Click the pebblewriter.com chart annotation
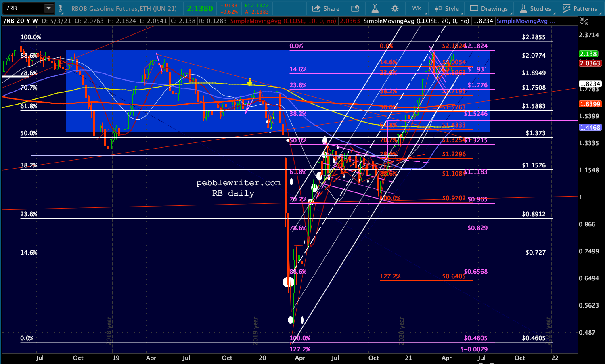Image resolution: width=605 pixels, height=364 pixels. coord(239,183)
